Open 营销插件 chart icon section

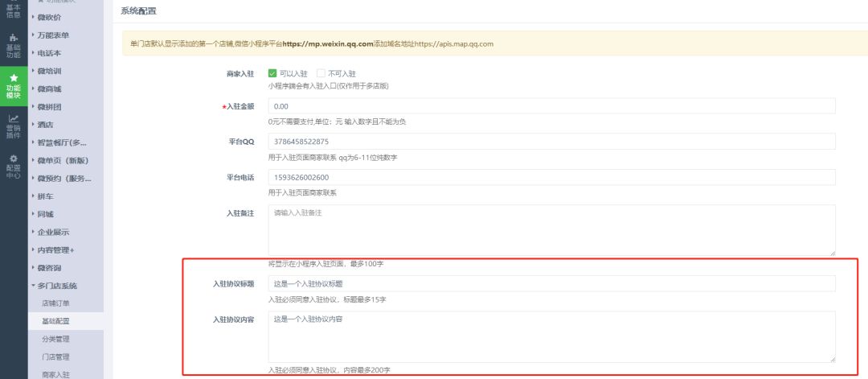coord(14,126)
